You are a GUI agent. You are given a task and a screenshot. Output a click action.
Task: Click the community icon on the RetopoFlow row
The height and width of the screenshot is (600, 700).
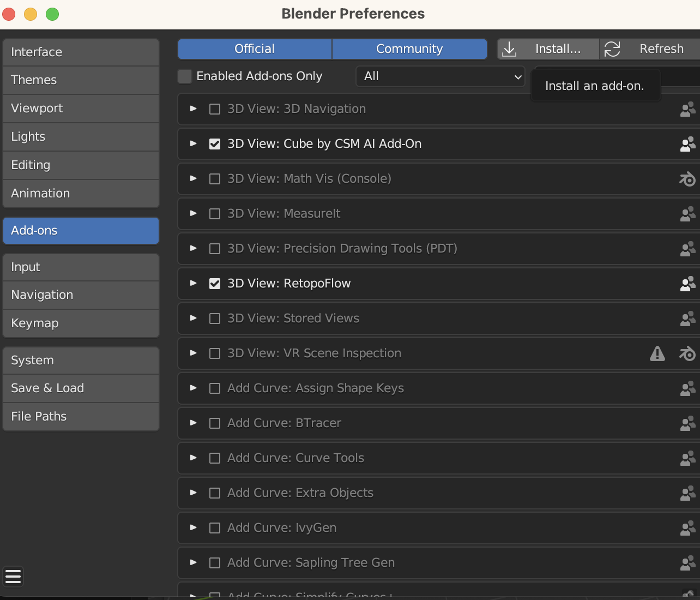(x=687, y=284)
